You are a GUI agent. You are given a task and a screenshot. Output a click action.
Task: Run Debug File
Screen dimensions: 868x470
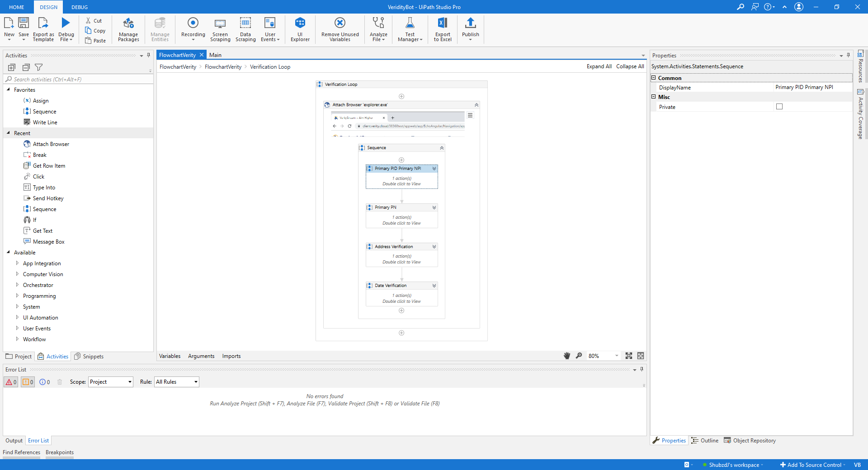[x=66, y=29]
